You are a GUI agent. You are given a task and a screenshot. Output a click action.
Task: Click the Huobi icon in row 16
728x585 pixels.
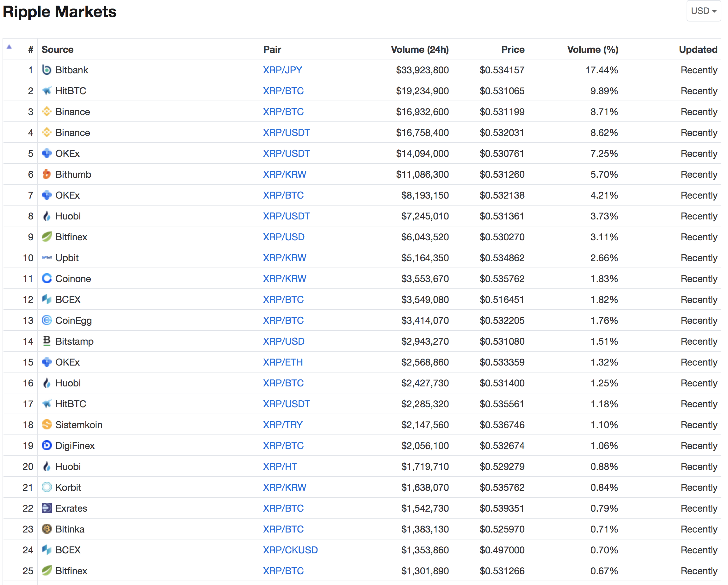point(46,383)
